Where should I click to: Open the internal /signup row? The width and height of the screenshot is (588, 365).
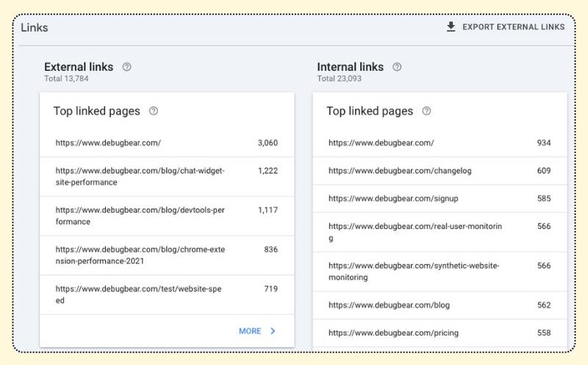[x=440, y=199]
